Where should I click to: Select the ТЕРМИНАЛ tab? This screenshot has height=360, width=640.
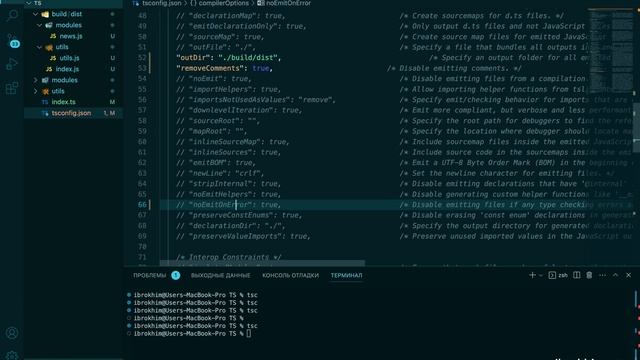point(346,276)
